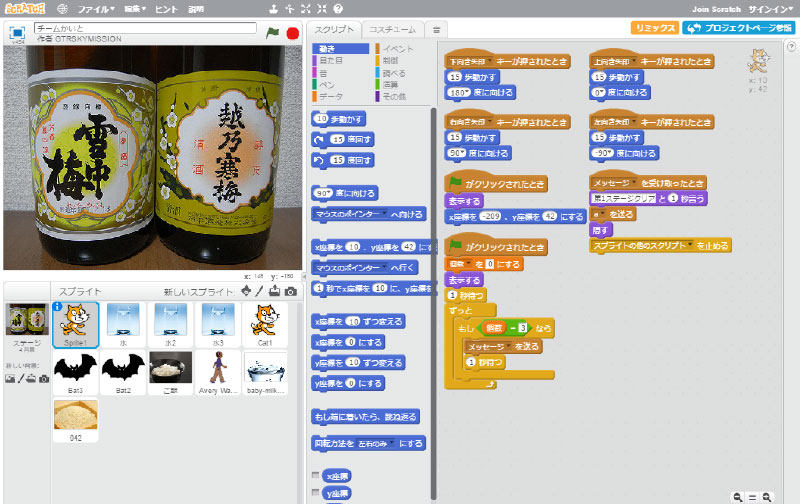Switch to the コスチューム tab

click(x=392, y=30)
